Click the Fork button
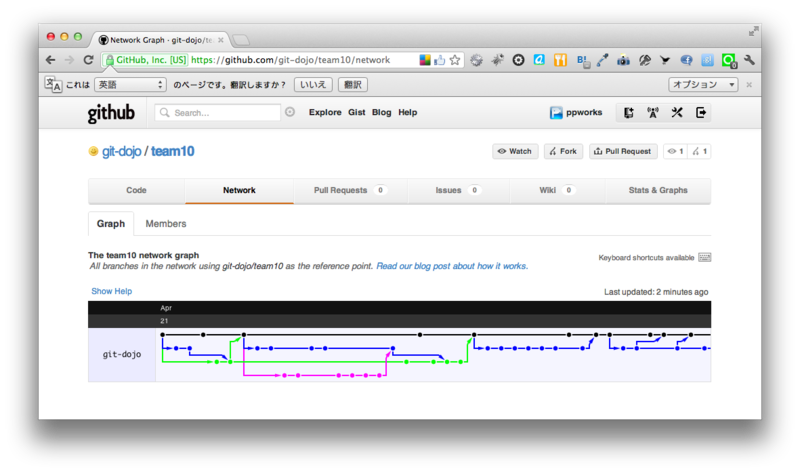This screenshot has height=473, width=800. [x=563, y=151]
